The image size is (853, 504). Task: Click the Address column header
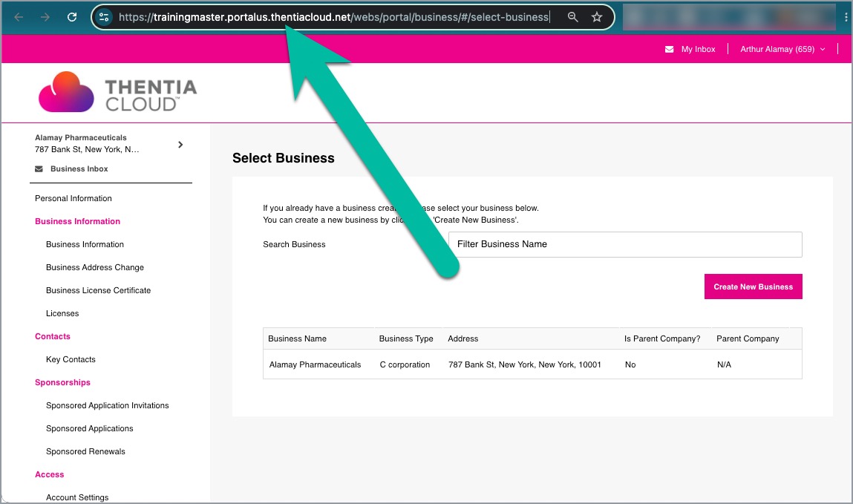(463, 338)
